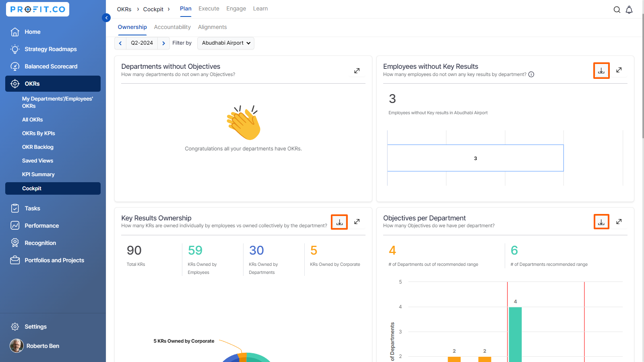Collapse the left sidebar with the arrow button
This screenshot has height=362, width=644.
pos(106,18)
